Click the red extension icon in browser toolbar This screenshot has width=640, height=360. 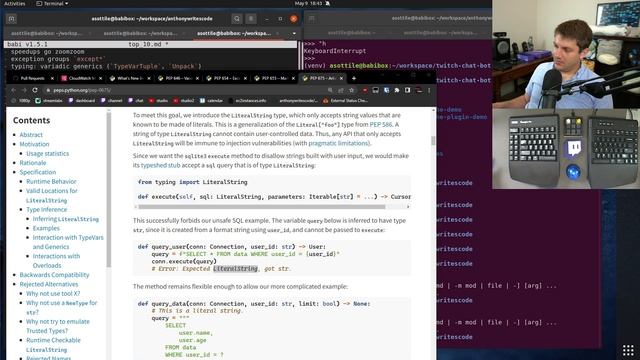click(365, 90)
